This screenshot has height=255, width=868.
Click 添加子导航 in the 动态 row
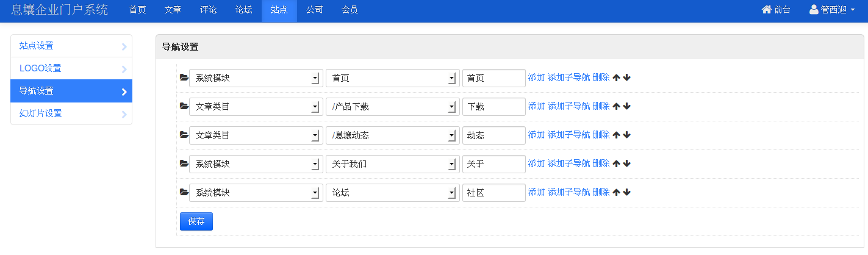pyautogui.click(x=569, y=135)
